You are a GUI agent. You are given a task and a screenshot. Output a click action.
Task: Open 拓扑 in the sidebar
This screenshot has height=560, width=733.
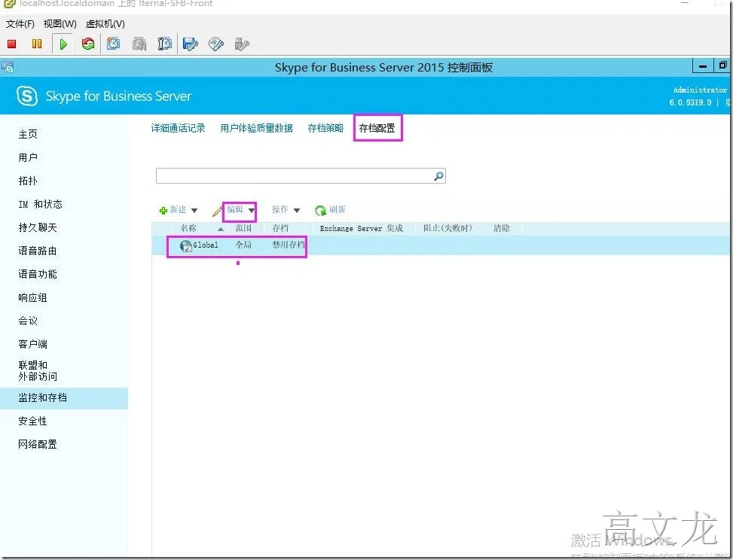point(28,181)
